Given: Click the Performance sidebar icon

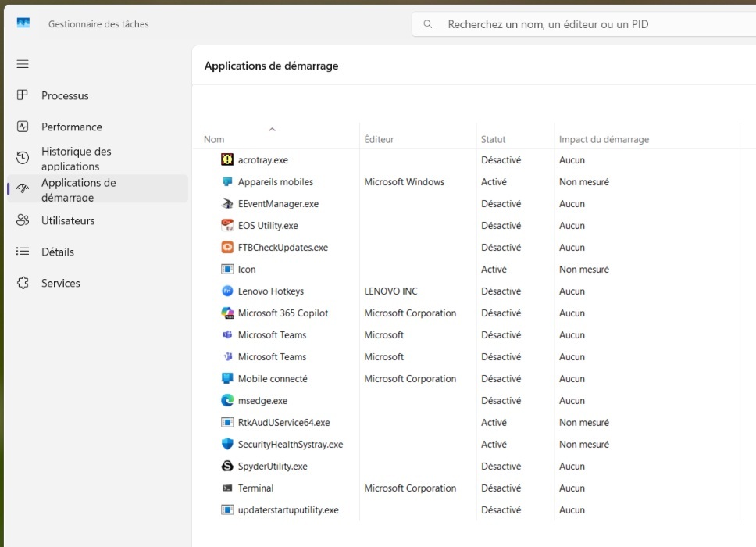Looking at the screenshot, I should click(x=23, y=127).
